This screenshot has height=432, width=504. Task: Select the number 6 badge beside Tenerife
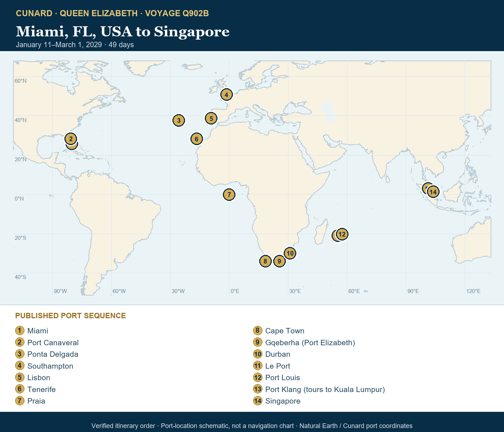[x=20, y=389]
